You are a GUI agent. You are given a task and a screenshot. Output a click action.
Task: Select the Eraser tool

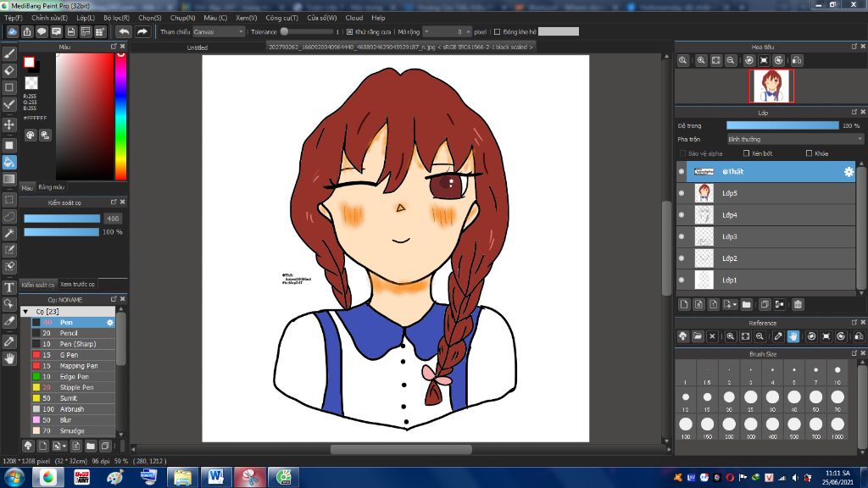(9, 70)
